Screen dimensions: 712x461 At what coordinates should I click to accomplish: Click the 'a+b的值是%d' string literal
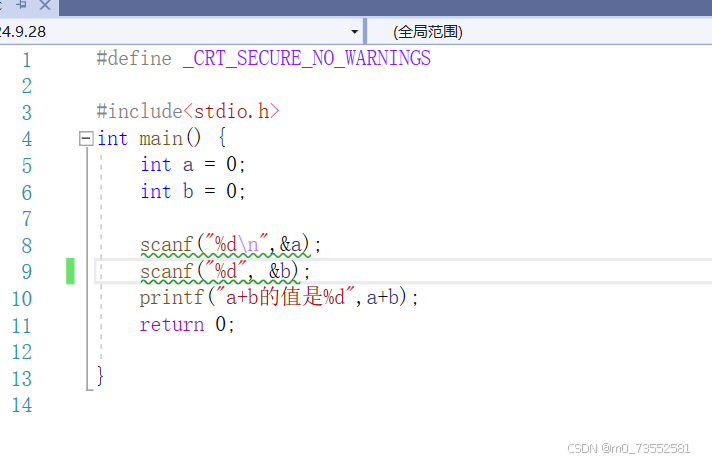point(285,298)
